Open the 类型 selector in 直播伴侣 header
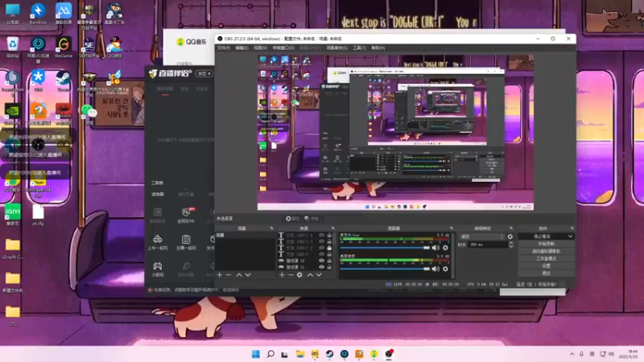 (x=204, y=73)
